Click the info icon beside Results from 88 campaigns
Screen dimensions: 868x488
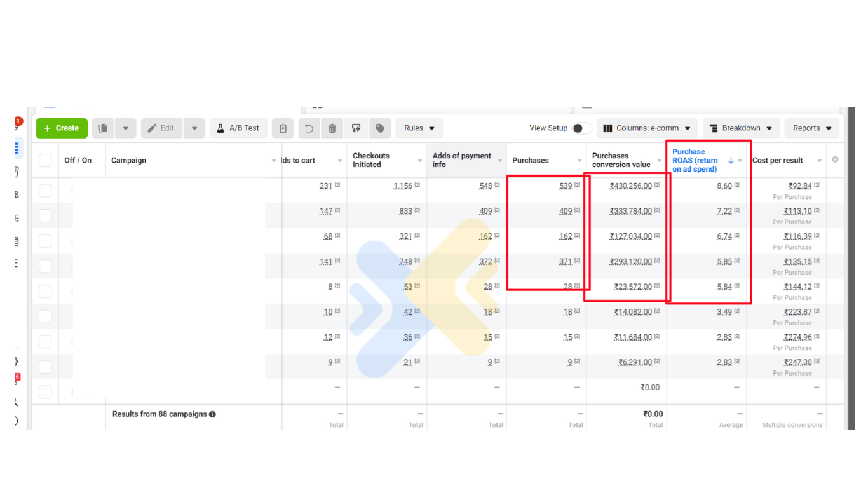tap(212, 414)
